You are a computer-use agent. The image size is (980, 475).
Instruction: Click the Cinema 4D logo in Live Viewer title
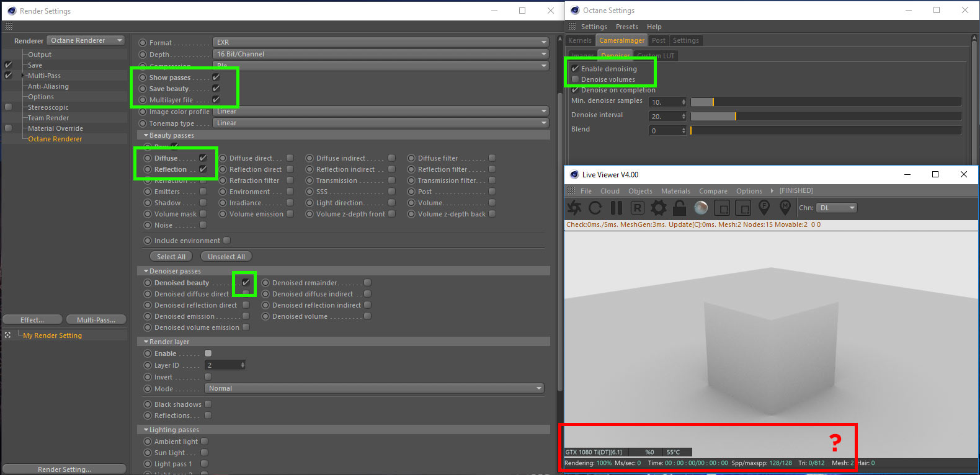(x=574, y=174)
